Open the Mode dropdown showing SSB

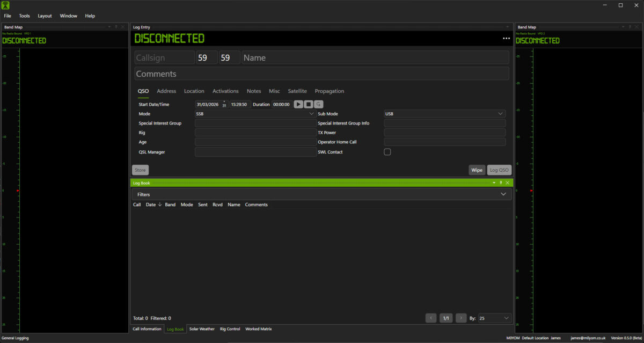point(255,114)
